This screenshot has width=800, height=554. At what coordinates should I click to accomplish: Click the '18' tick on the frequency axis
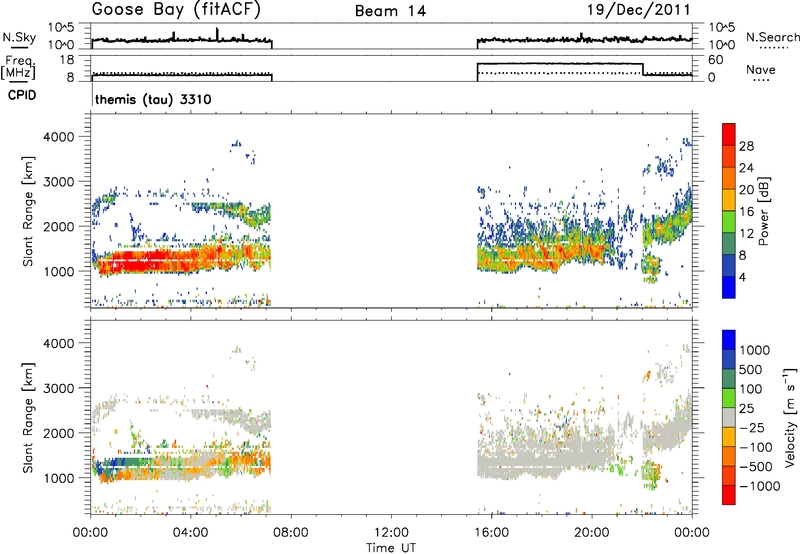(x=67, y=60)
